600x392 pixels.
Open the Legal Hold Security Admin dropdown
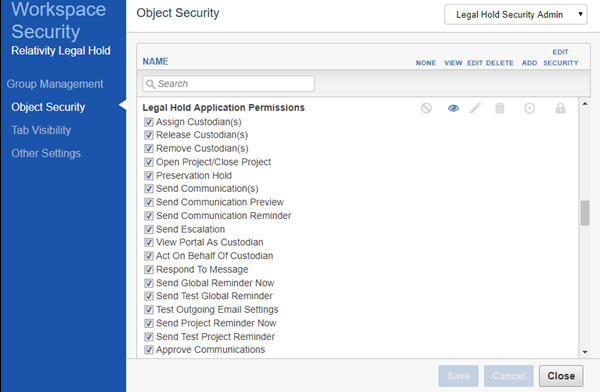[x=515, y=15]
